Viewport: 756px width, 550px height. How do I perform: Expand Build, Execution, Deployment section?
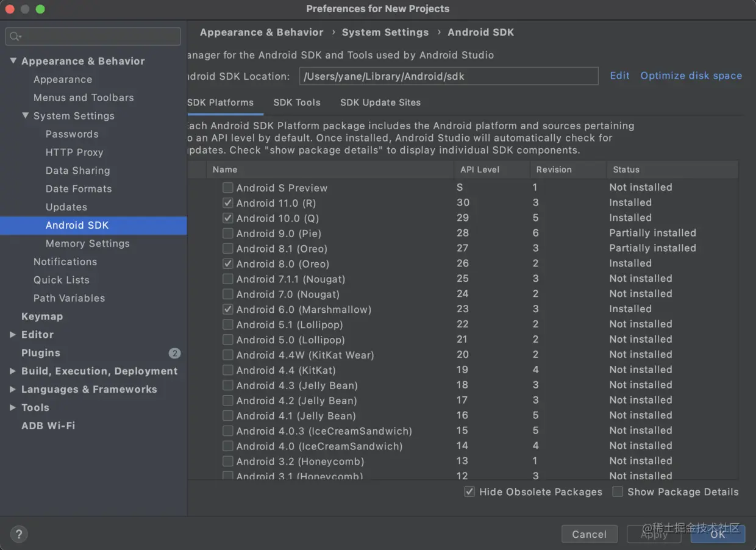coord(13,371)
